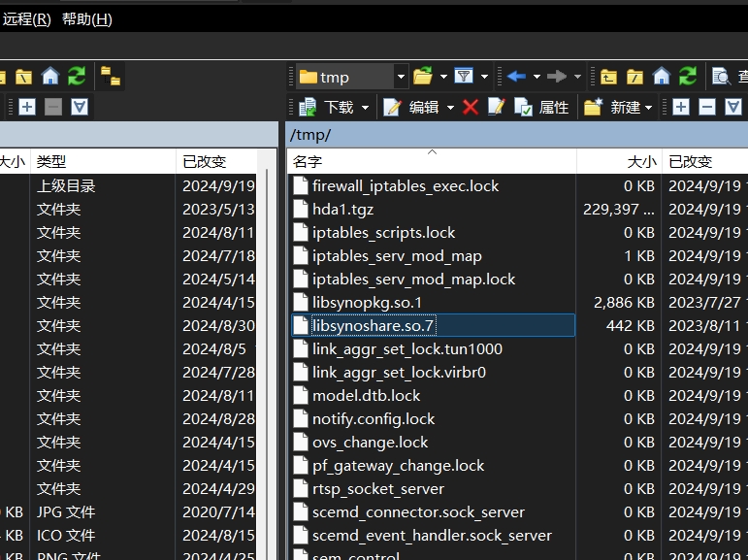Select files plus icon in remote panel
The height and width of the screenshot is (560, 748).
click(681, 107)
